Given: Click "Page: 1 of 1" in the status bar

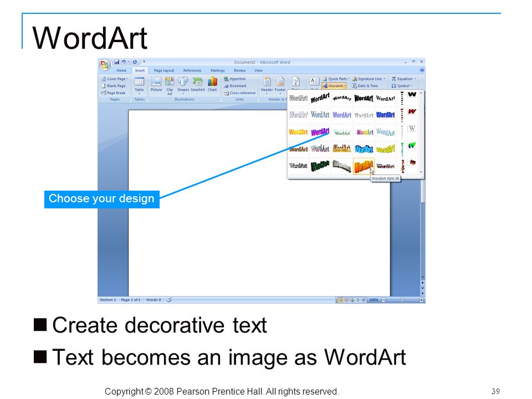Looking at the screenshot, I should point(131,300).
